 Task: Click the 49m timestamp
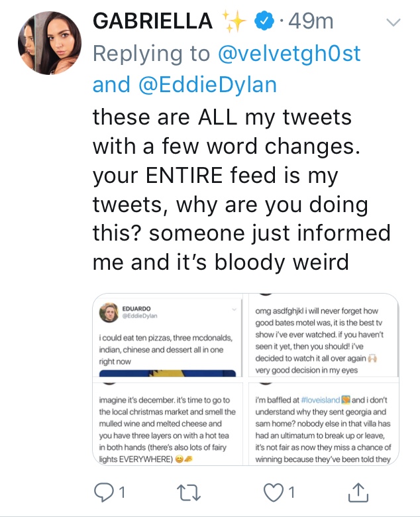(x=310, y=23)
